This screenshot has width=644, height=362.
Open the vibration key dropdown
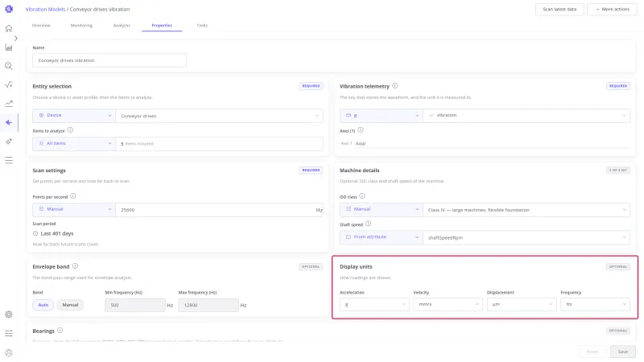point(526,115)
